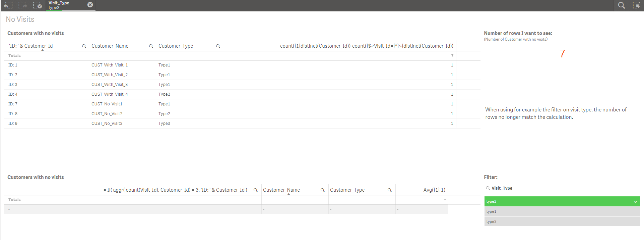
Task: Click Type3 cell in CUST_No_Visit3 row
Action: 190,124
